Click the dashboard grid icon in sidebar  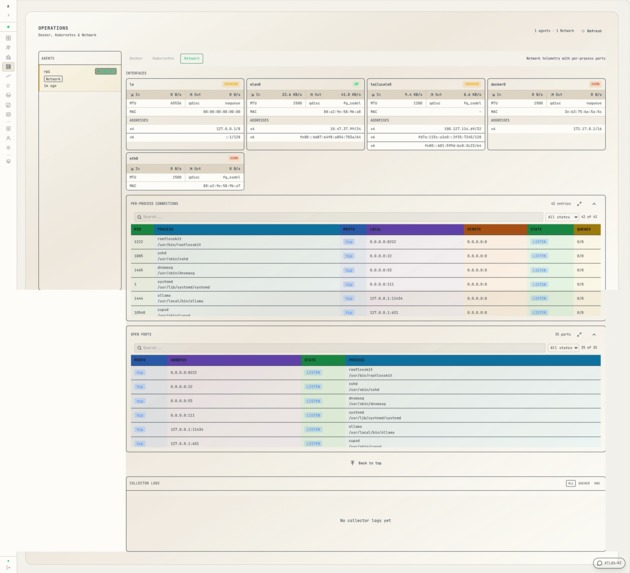tap(8, 38)
